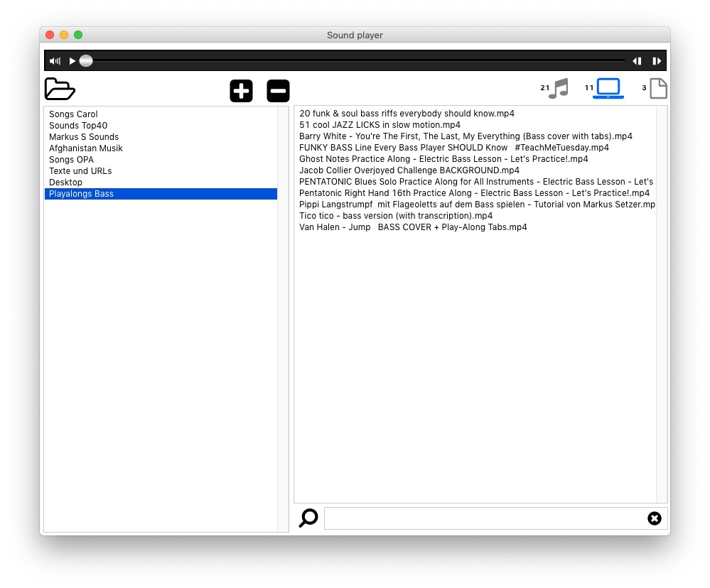The height and width of the screenshot is (588, 710).
Task: Select Texte und URLs in the list
Action: pos(161,171)
